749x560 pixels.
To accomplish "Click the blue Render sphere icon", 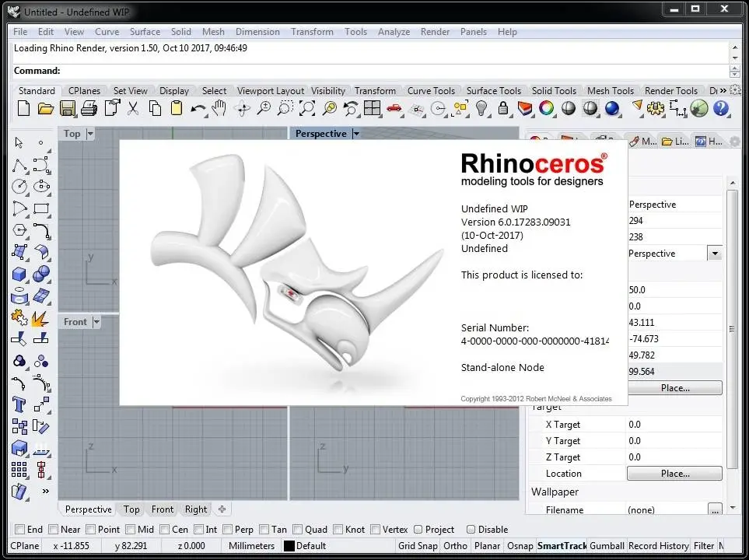I will [612, 108].
